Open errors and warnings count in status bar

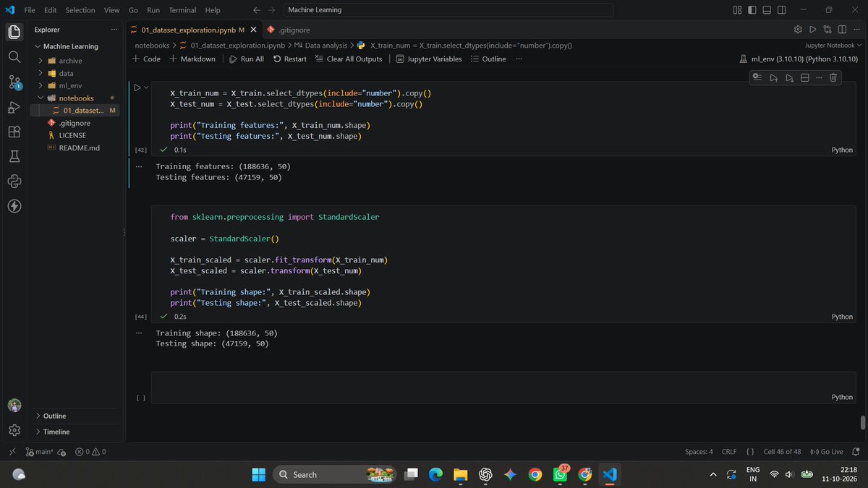coord(90,451)
